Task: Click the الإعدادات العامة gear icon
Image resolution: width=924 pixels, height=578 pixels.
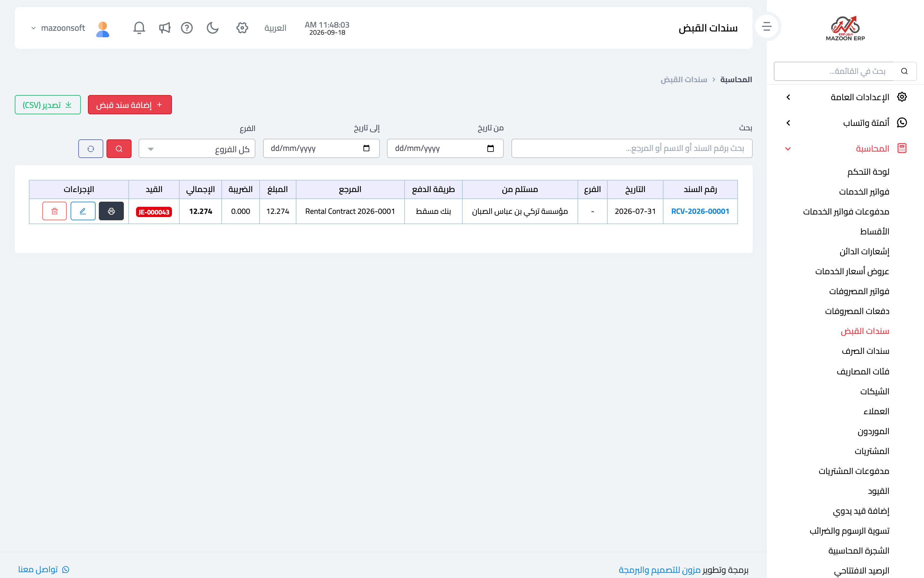Action: point(902,97)
